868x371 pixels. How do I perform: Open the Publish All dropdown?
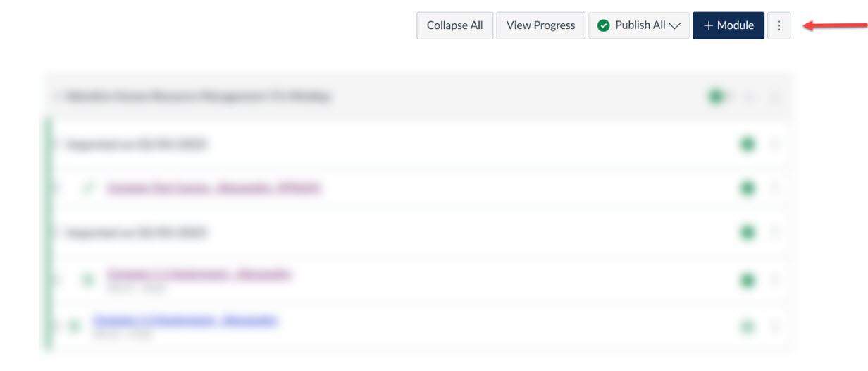point(638,25)
